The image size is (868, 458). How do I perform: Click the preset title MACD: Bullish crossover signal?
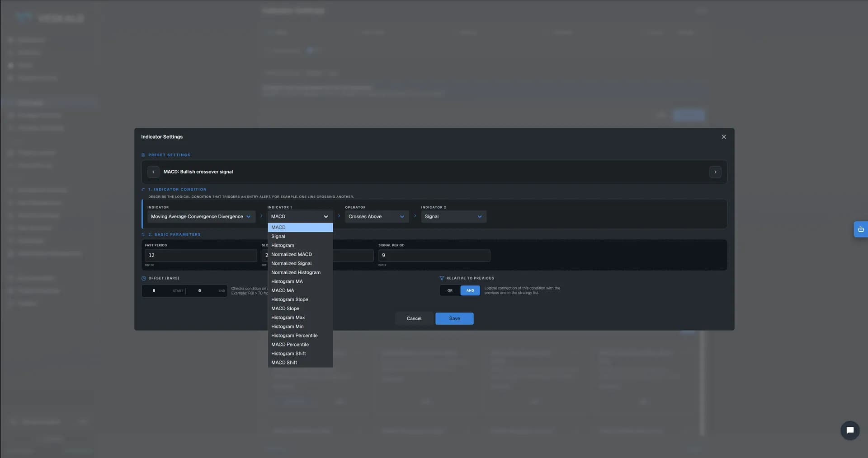[198, 172]
